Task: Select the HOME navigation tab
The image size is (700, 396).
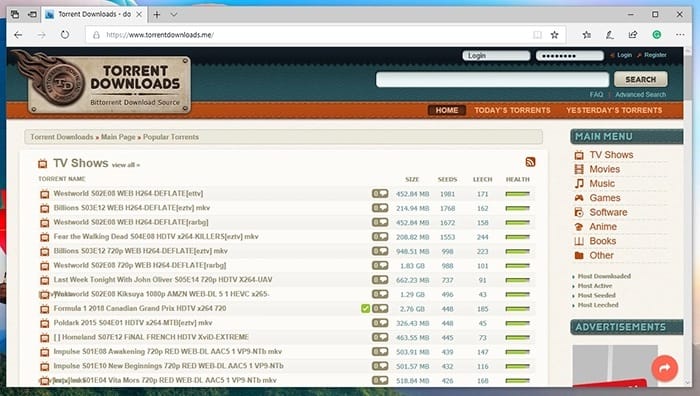Action: (x=447, y=110)
